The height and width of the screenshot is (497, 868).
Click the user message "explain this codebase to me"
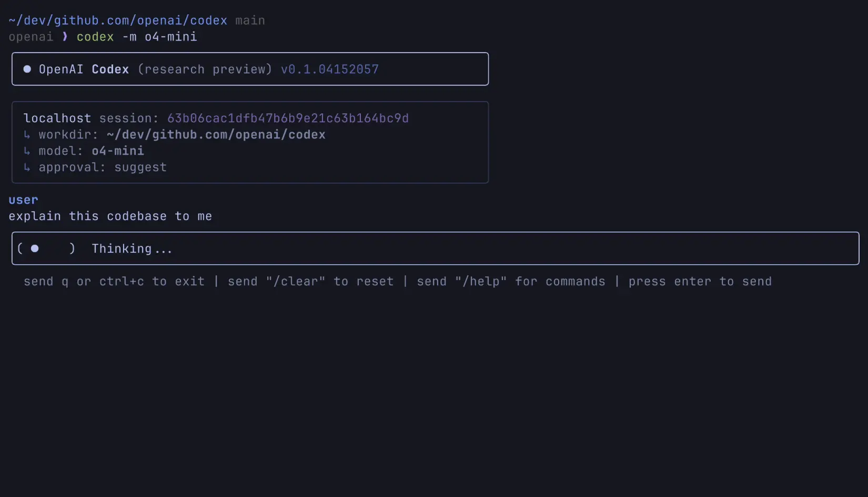(110, 216)
